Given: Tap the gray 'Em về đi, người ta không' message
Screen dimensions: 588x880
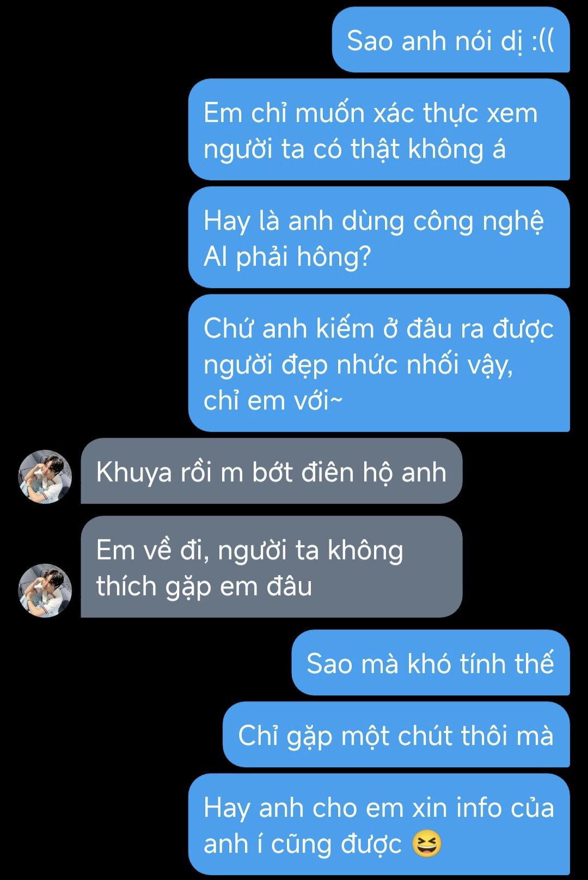Looking at the screenshot, I should pyautogui.click(x=272, y=567).
